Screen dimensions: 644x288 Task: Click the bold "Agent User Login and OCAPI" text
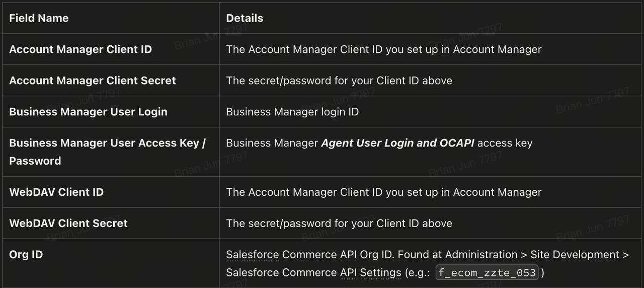[397, 143]
